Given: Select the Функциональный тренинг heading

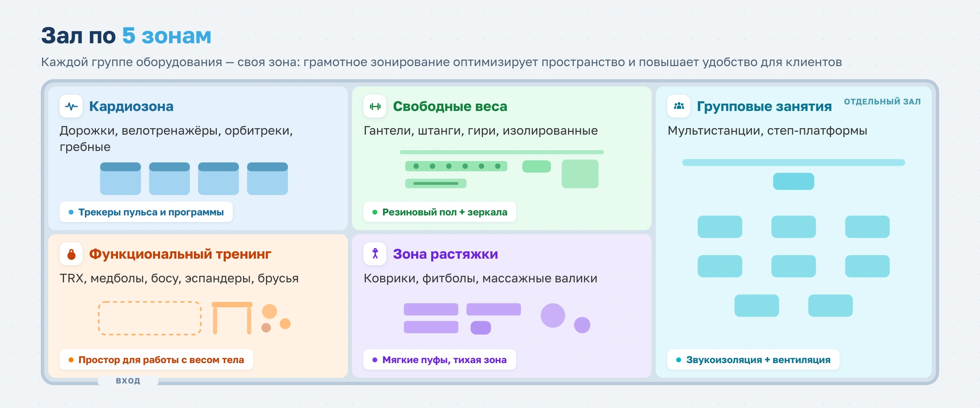Looking at the screenshot, I should 180,254.
